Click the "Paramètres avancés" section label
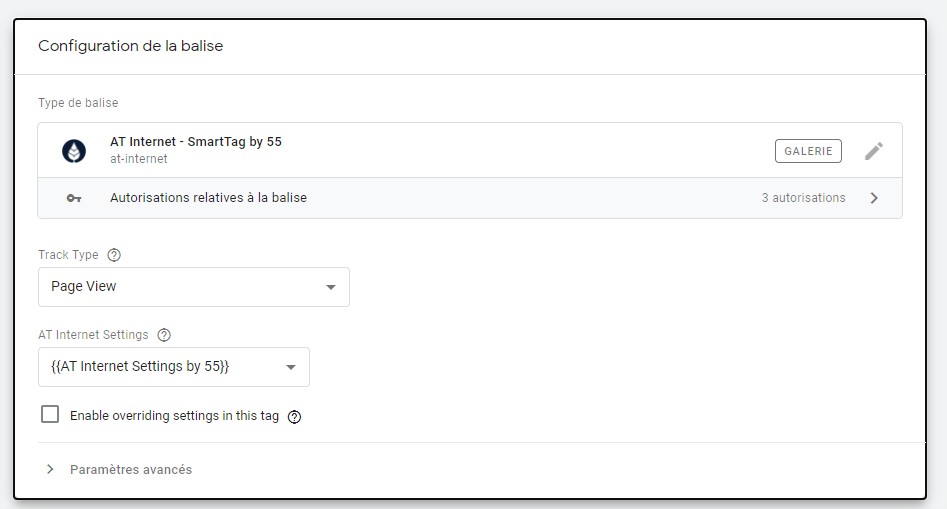This screenshot has width=947, height=509. (x=131, y=469)
